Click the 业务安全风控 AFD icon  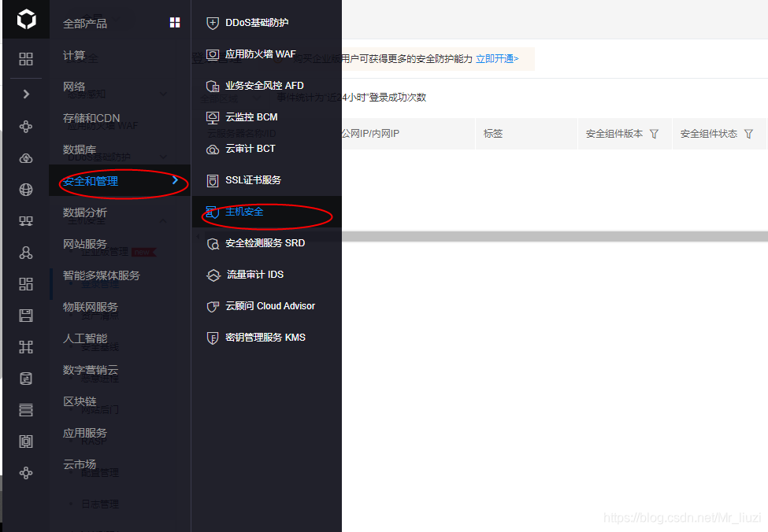click(x=212, y=86)
